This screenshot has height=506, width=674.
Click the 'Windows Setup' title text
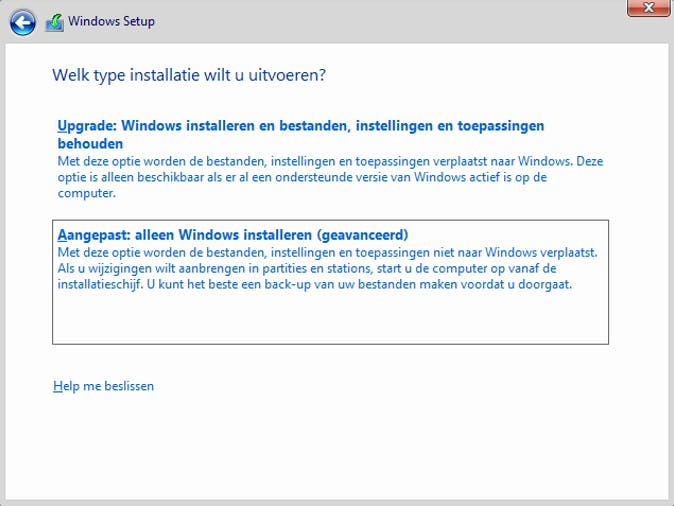tap(111, 21)
